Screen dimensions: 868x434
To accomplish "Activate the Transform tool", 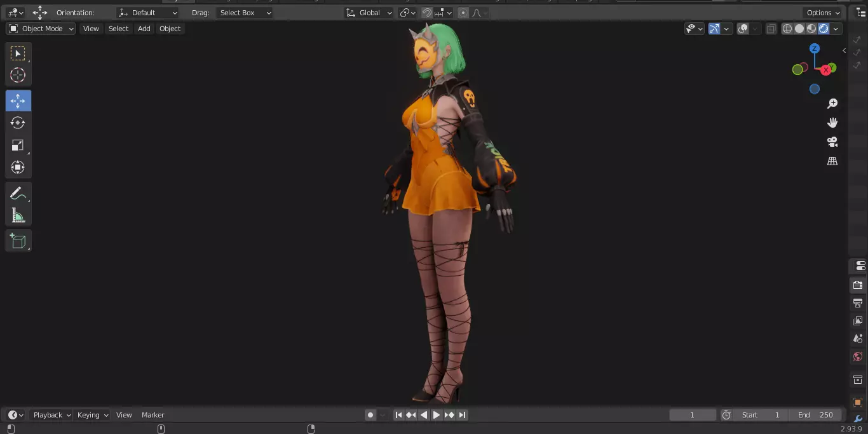I will [18, 168].
